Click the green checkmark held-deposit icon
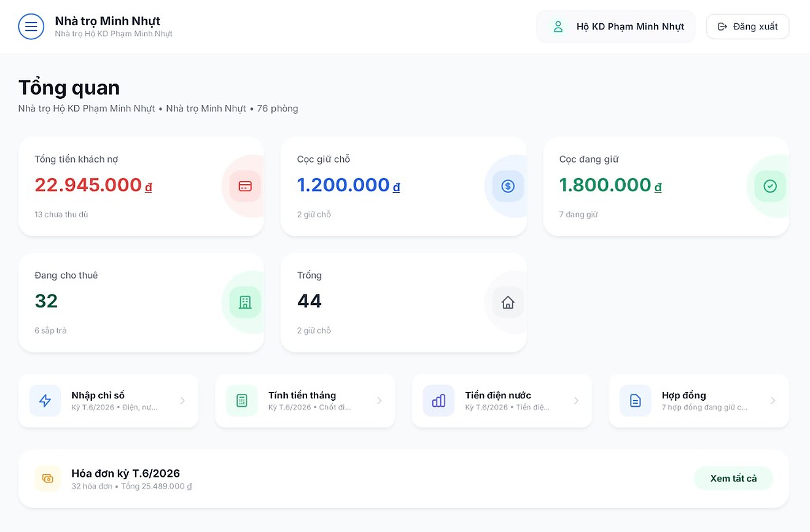Screen dimensions: 810x532 click(x=770, y=186)
